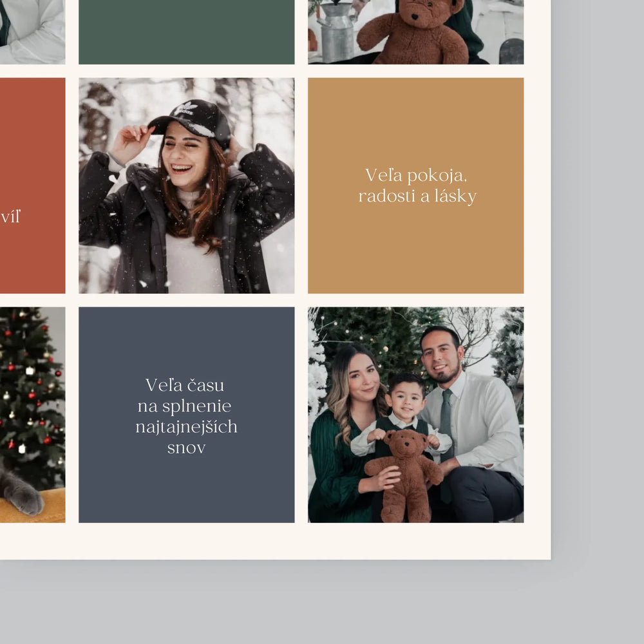Click the 'Veľa pokoja, radosti a lásky' text
The width and height of the screenshot is (644, 644).
pos(417,185)
